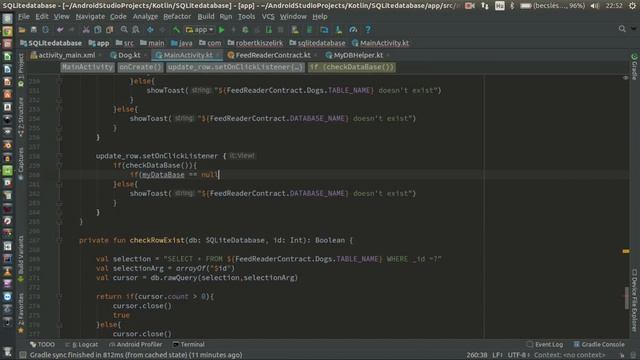The image size is (640, 360).
Task: Change the LF line separator in status bar
Action: [497, 355]
